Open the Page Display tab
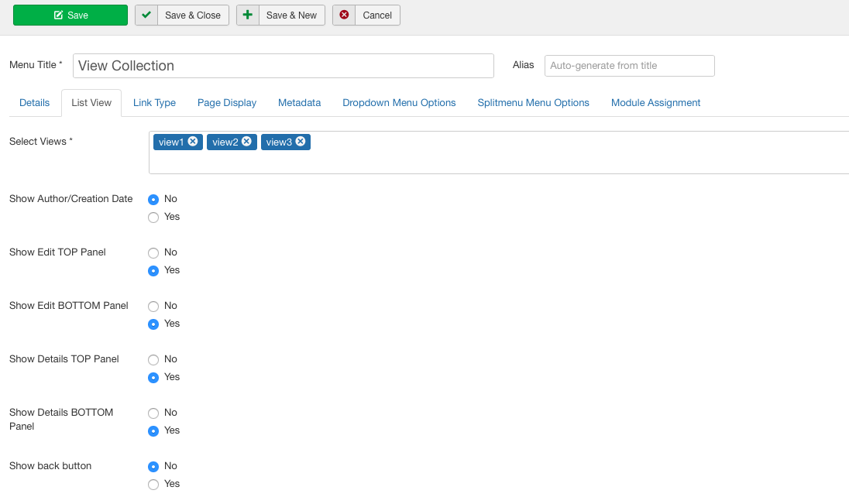Screen dimensions: 849x504 [x=227, y=103]
